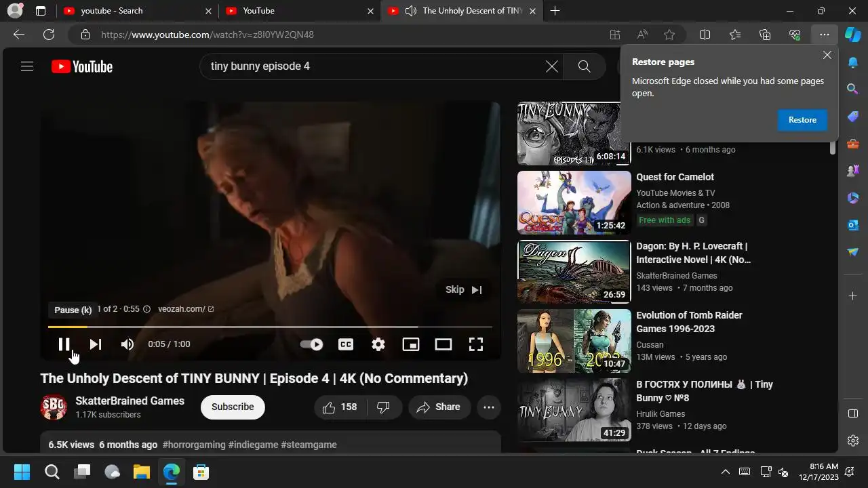Open File Explorer from taskbar

(x=141, y=472)
